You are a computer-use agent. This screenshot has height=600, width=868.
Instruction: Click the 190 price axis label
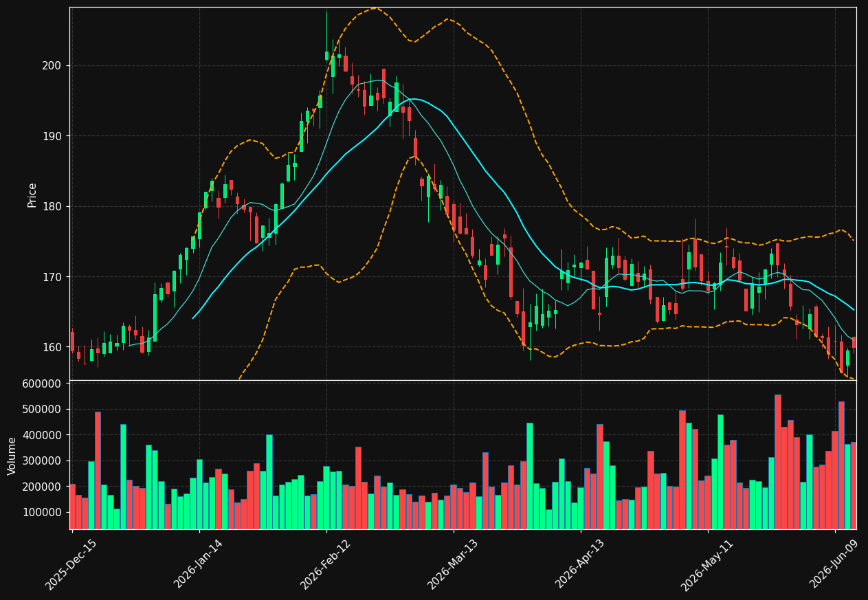[53, 136]
